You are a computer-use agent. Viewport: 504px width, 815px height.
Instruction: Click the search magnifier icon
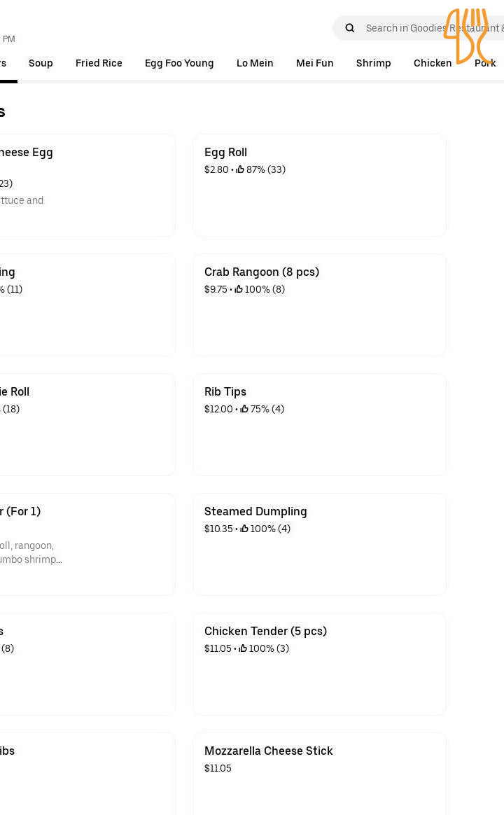(x=350, y=29)
